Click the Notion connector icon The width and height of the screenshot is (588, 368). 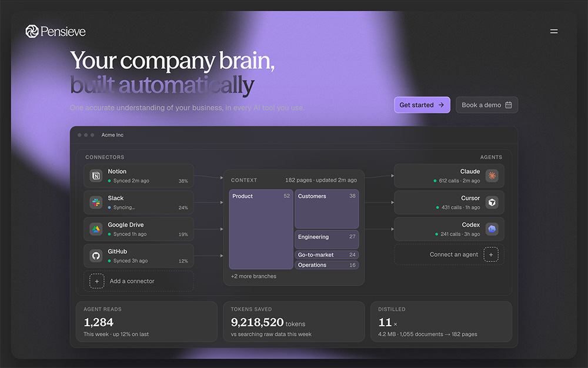pos(96,175)
